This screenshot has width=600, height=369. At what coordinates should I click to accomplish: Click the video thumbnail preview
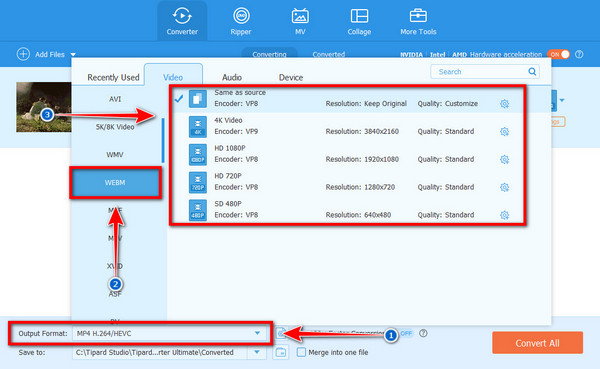pyautogui.click(x=44, y=107)
